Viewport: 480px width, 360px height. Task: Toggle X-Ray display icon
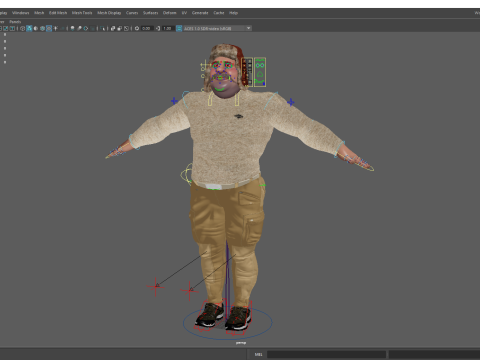click(113, 28)
